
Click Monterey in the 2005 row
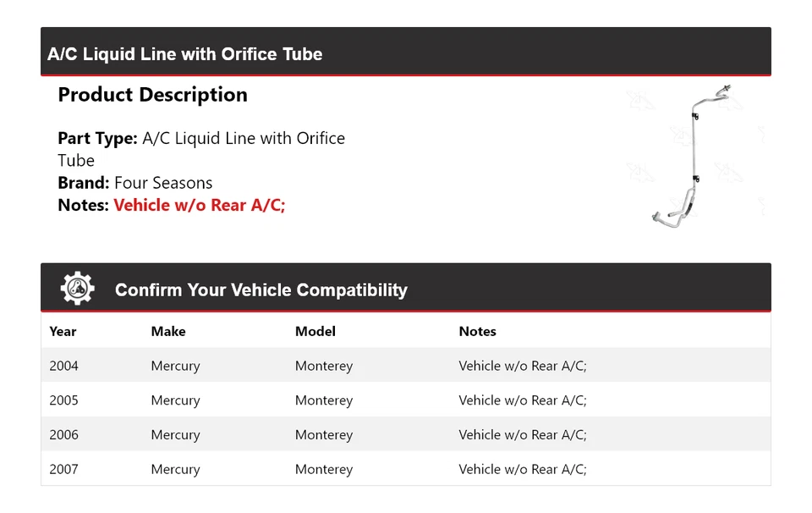(323, 400)
